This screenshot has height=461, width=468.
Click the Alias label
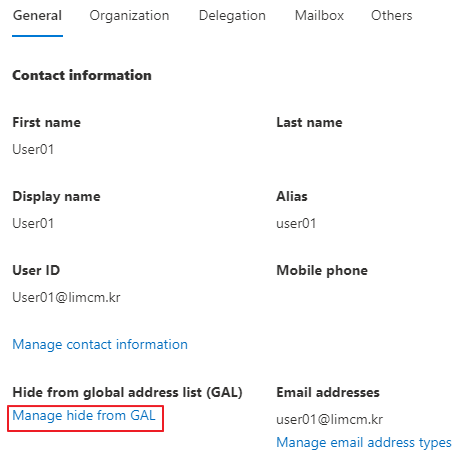point(292,196)
